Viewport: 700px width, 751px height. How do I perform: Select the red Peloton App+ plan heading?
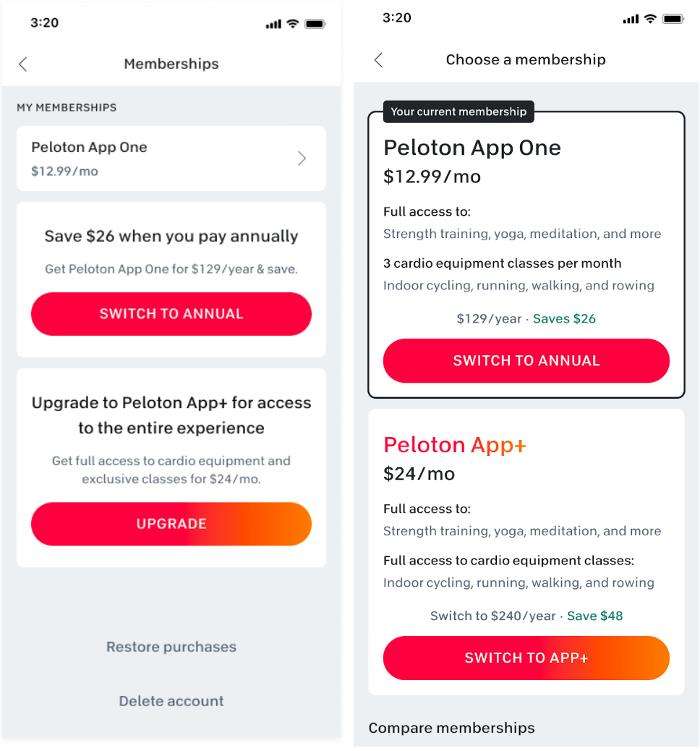pos(455,445)
